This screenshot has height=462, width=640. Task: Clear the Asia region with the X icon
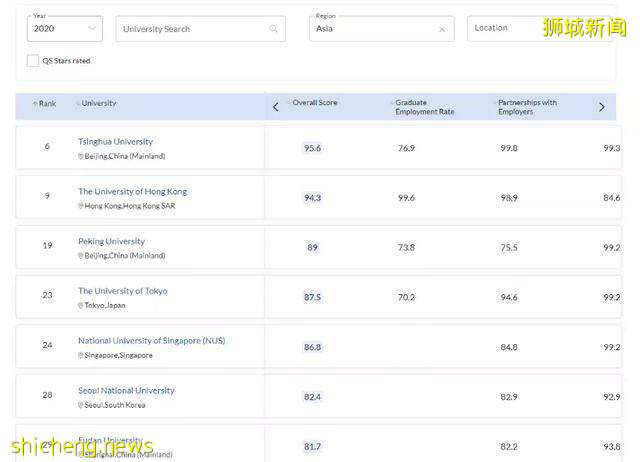[442, 29]
